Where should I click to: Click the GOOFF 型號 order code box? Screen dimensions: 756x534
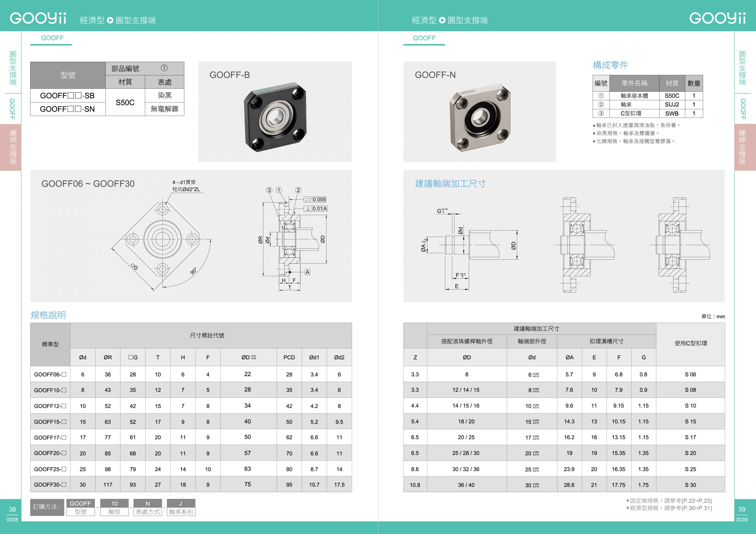pos(80,507)
